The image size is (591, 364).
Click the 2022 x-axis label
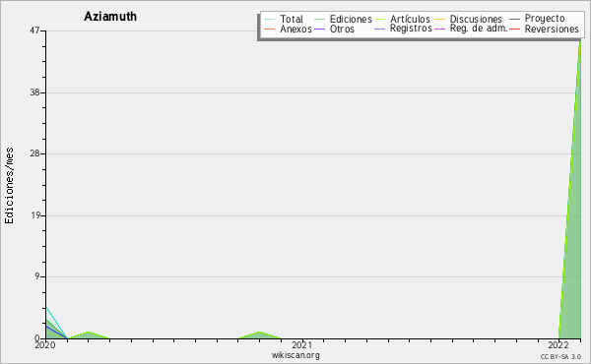[558, 345]
